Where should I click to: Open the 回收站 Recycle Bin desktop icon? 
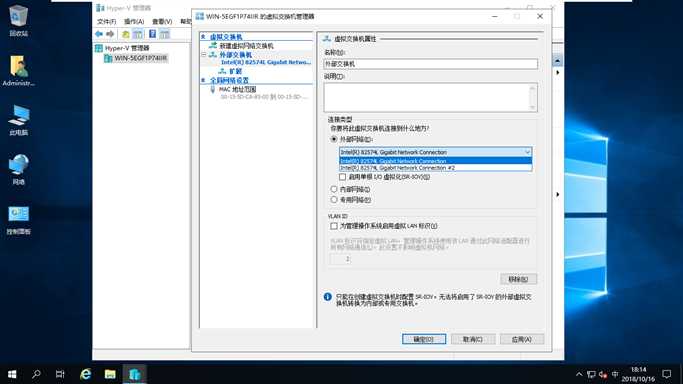[18, 20]
